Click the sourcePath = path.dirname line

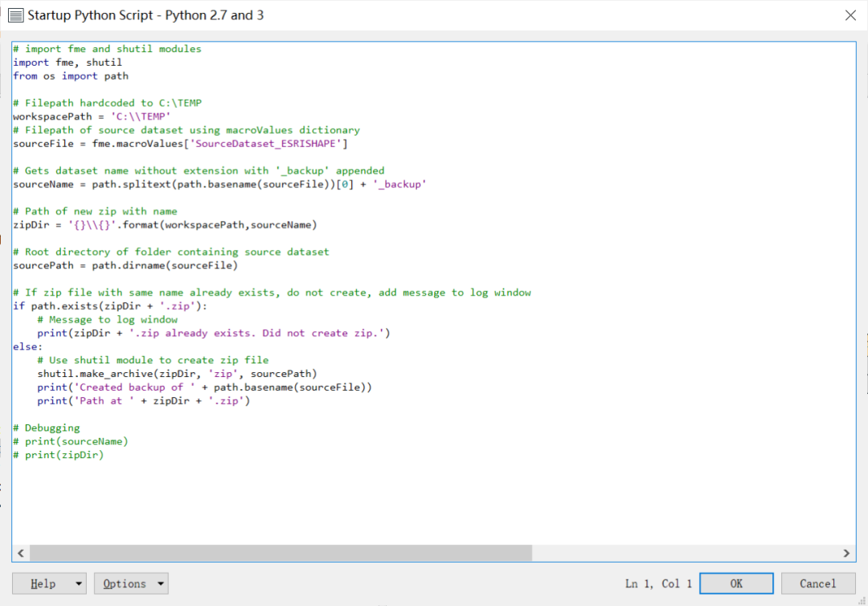pos(125,265)
